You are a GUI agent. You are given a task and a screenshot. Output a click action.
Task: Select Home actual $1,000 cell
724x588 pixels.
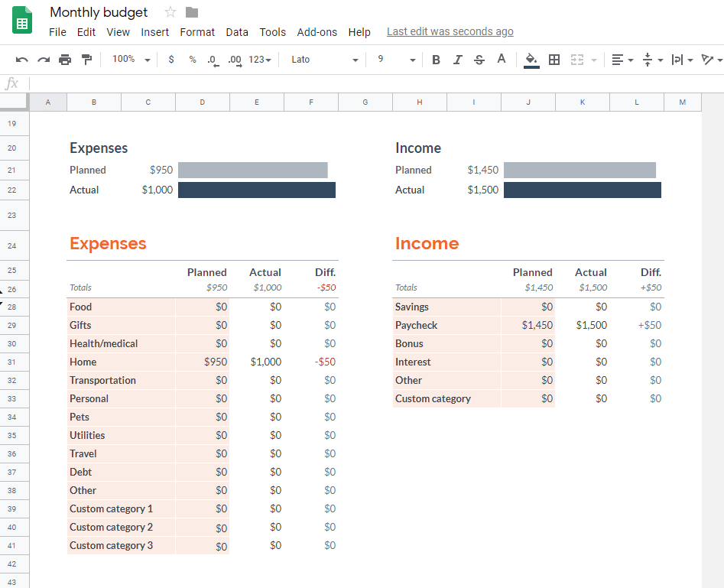[257, 362]
